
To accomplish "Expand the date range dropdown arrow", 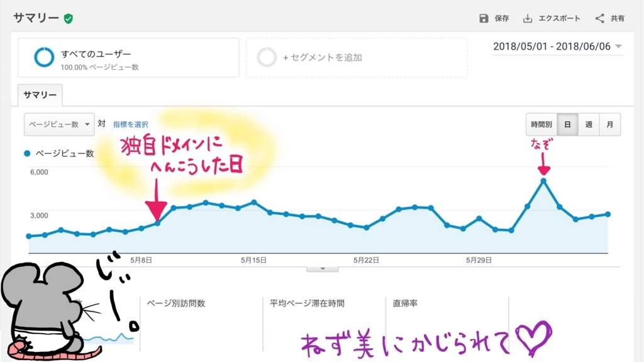I will click(x=618, y=47).
